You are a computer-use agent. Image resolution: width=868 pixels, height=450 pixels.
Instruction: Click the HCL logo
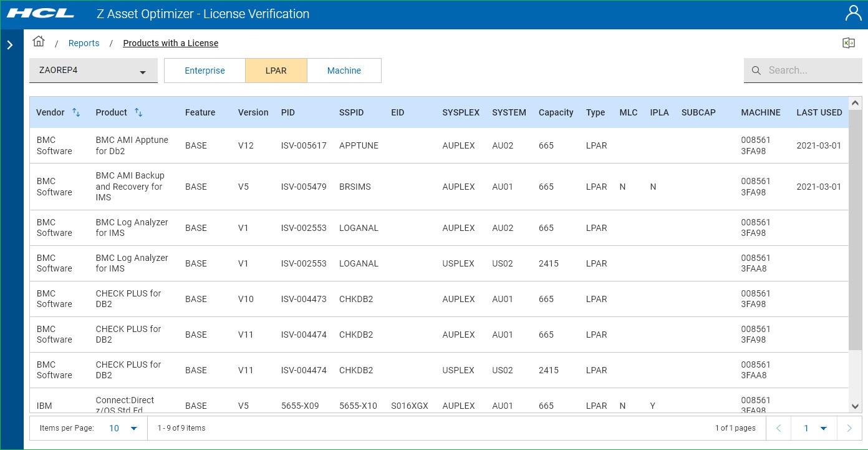(41, 14)
